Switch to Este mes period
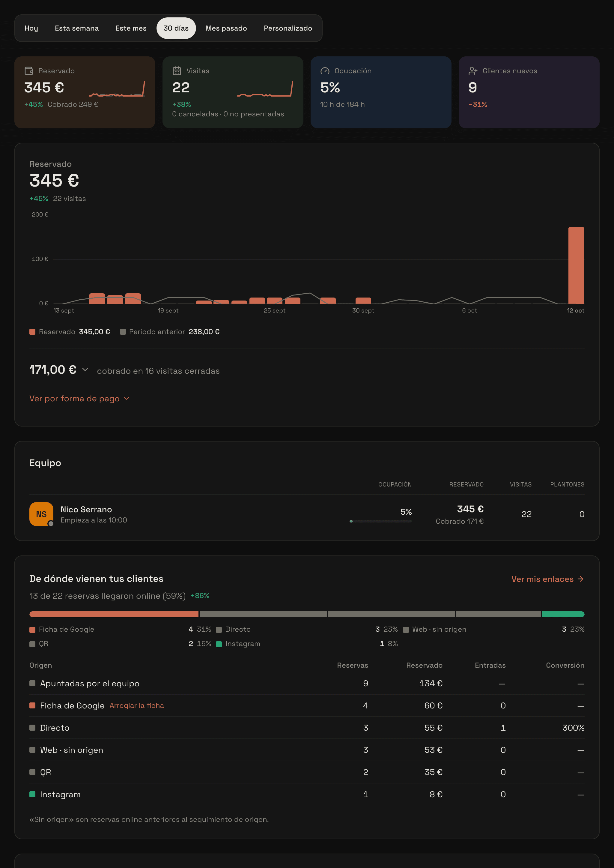The image size is (614, 868). click(x=131, y=28)
